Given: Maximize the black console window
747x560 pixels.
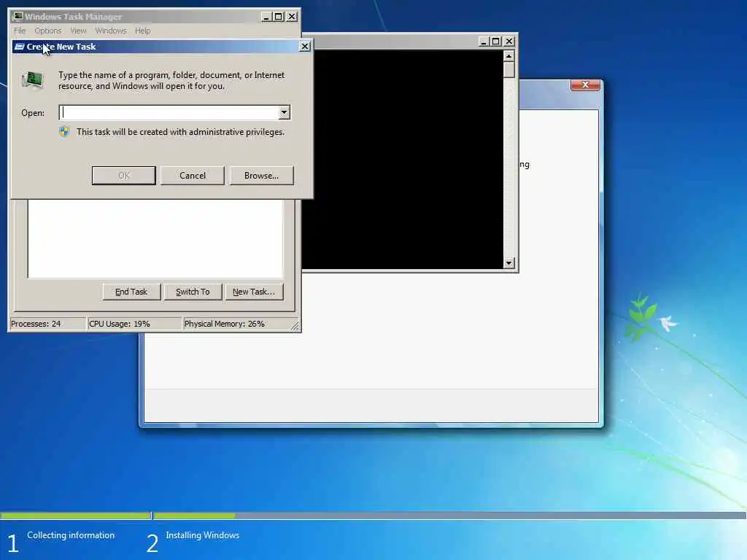Looking at the screenshot, I should (495, 42).
